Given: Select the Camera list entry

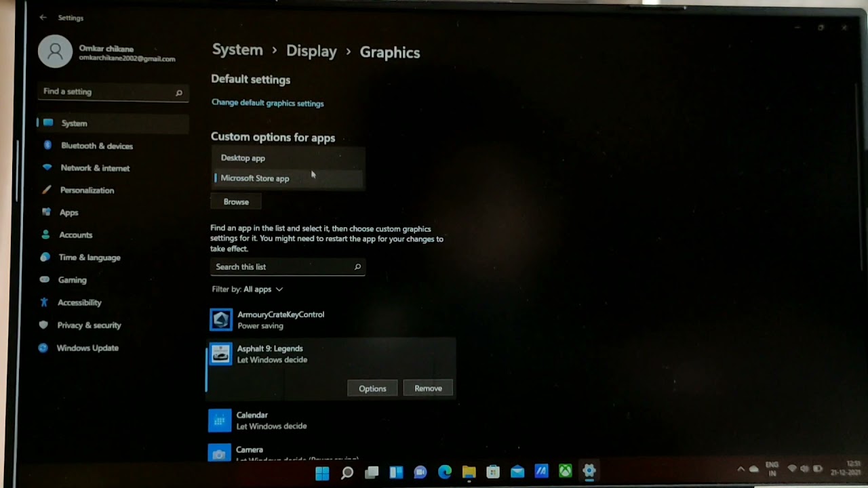Looking at the screenshot, I should (331, 452).
